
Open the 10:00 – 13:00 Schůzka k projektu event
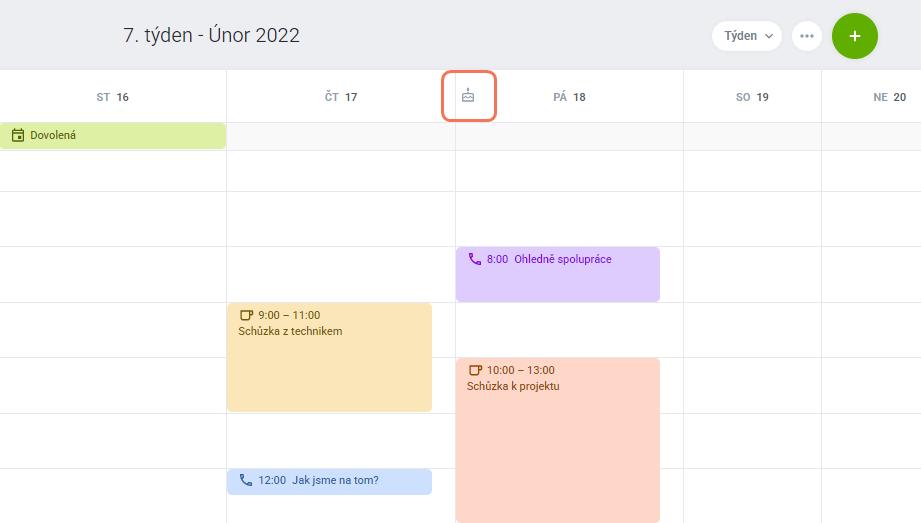(557, 440)
